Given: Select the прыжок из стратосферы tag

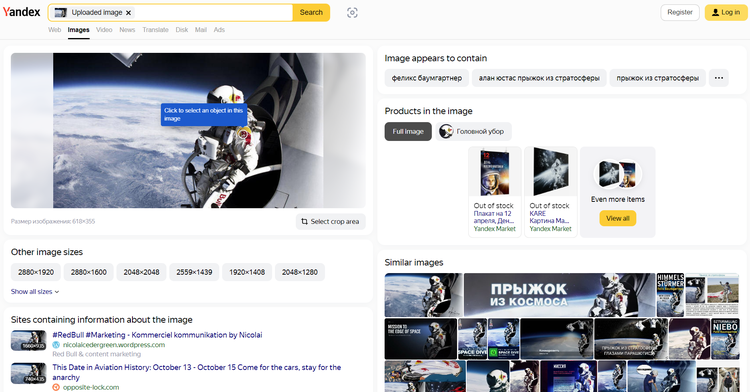Looking at the screenshot, I should tap(657, 78).
